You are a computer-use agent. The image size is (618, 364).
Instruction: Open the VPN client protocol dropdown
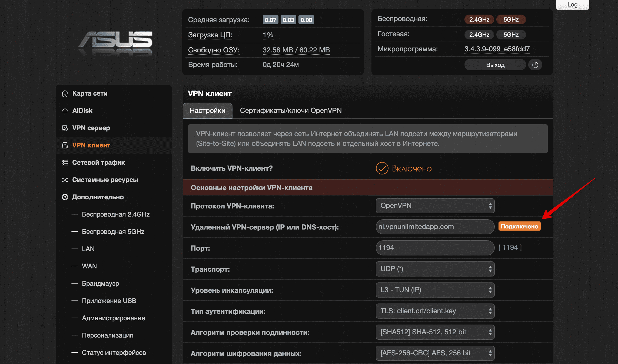click(x=435, y=206)
